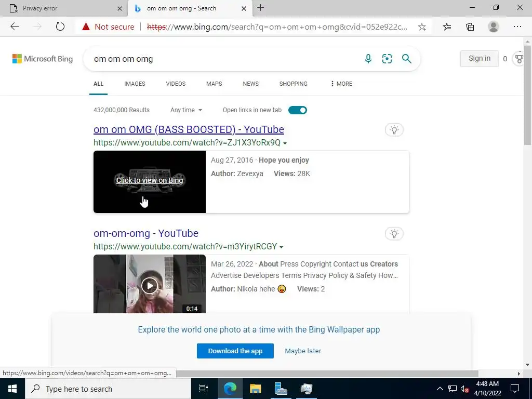Click the vertical page scrollbar thumb
This screenshot has height=399, width=532.
click(x=528, y=95)
